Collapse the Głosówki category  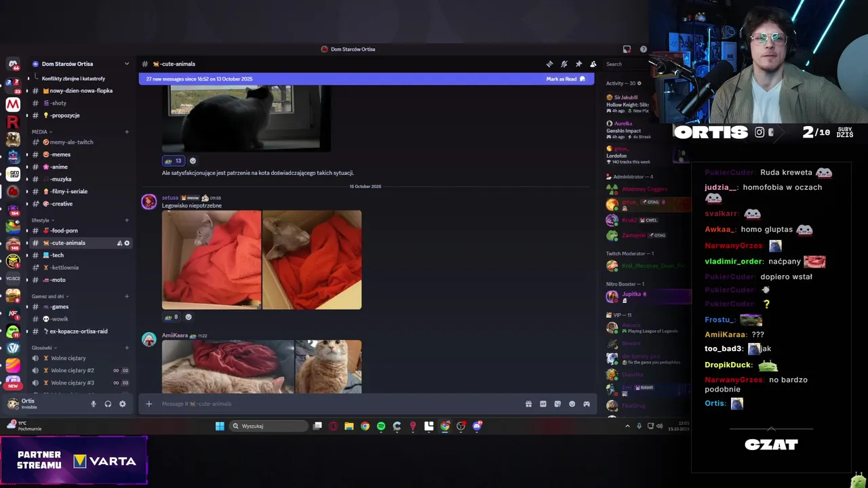click(x=44, y=348)
